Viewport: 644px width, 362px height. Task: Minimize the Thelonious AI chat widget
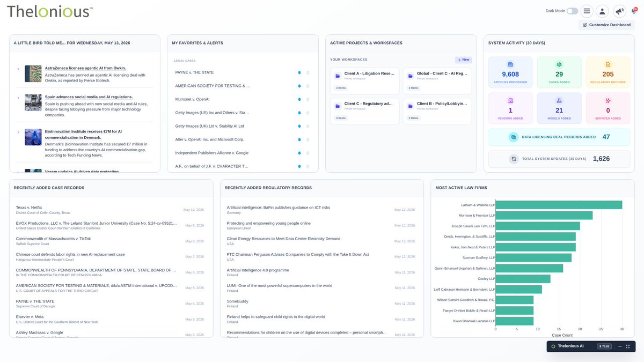(620, 346)
